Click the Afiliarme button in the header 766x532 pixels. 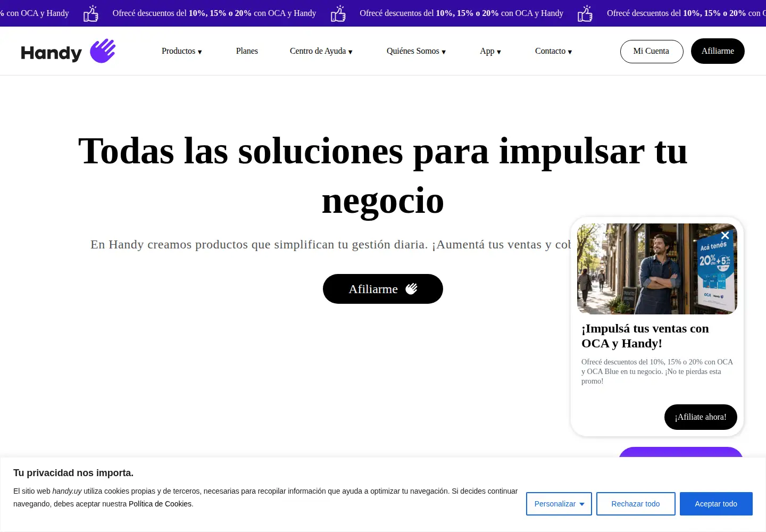pyautogui.click(x=718, y=51)
